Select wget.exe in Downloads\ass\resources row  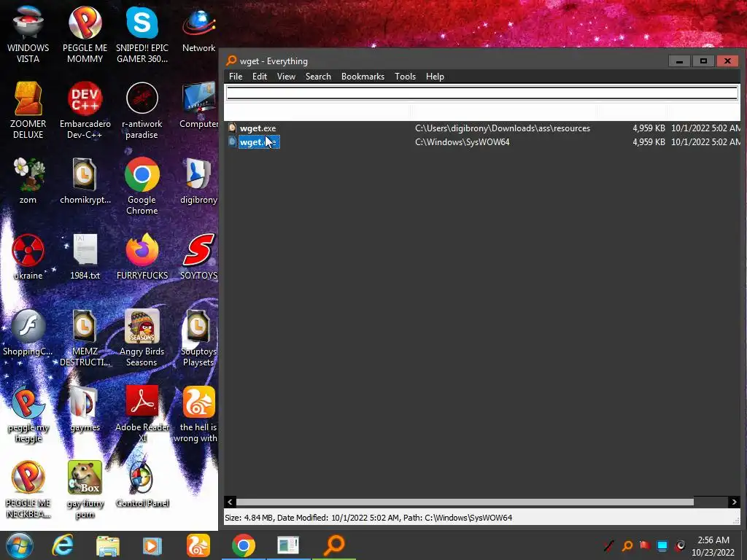[x=483, y=128]
